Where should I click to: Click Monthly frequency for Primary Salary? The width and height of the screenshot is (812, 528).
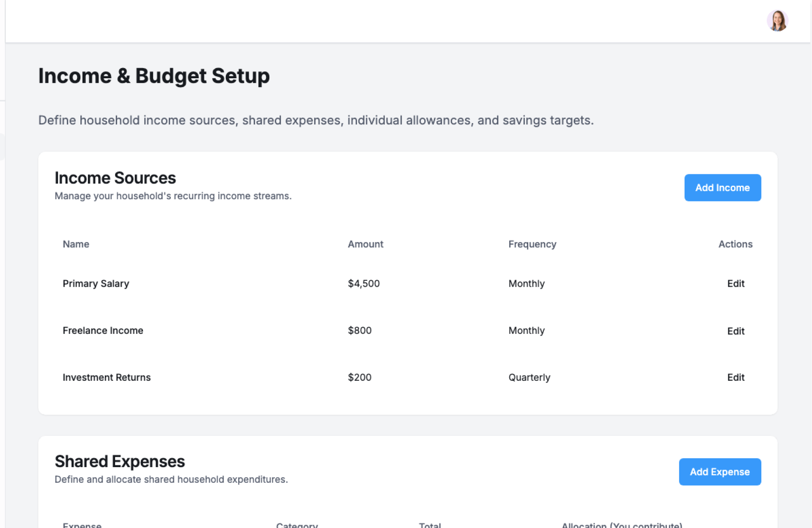click(x=527, y=283)
